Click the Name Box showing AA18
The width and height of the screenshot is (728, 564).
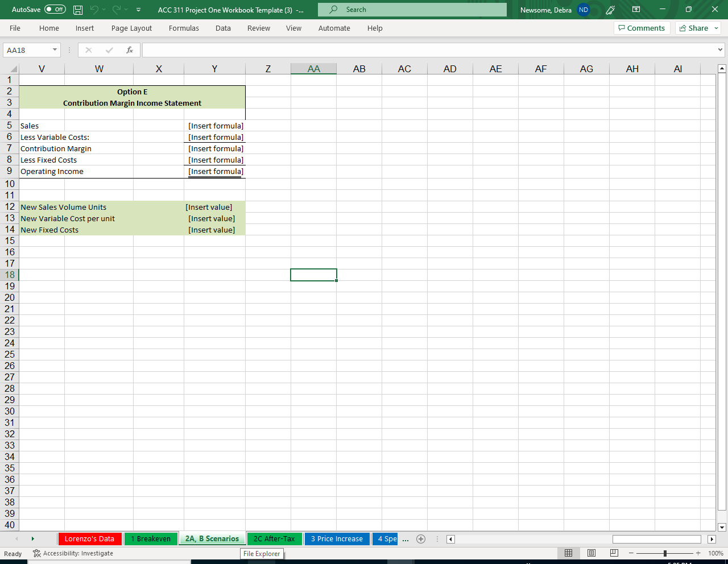27,50
